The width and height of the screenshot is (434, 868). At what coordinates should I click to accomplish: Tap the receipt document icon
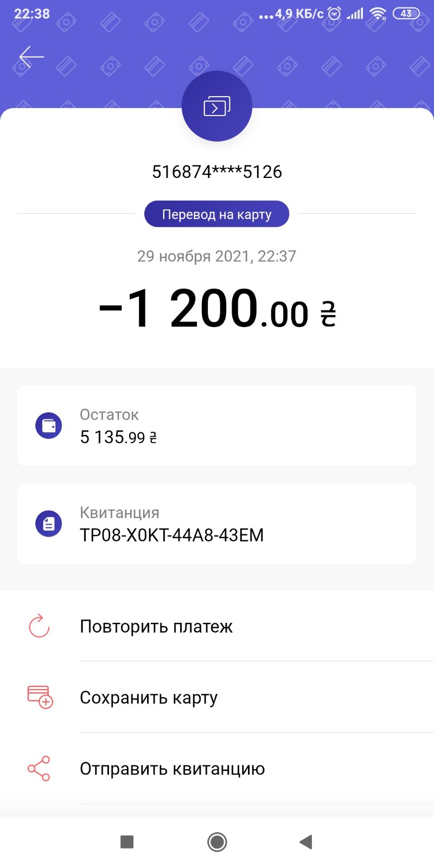(x=49, y=524)
